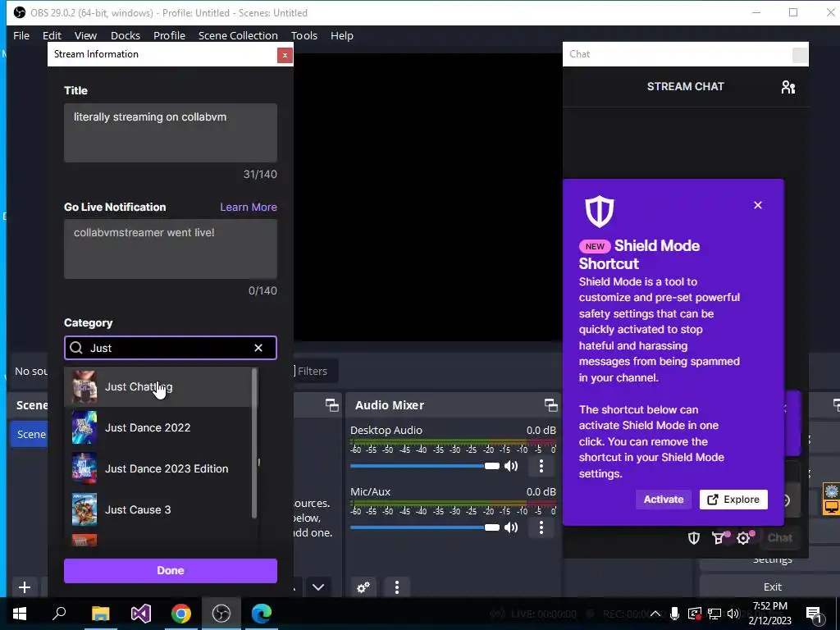Screen dimensions: 840x630
Task: Open source Filters button
Action: pyautogui.click(x=313, y=371)
